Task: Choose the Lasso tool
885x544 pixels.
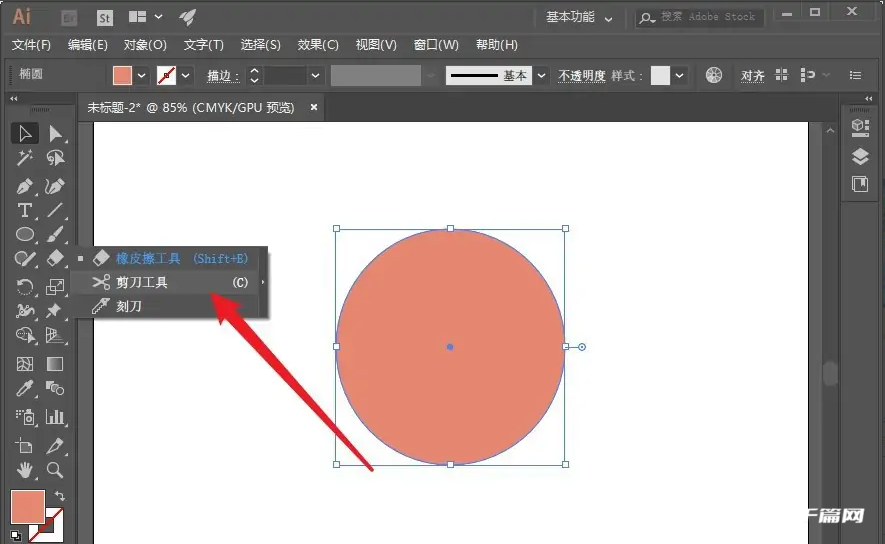Action: coord(55,158)
